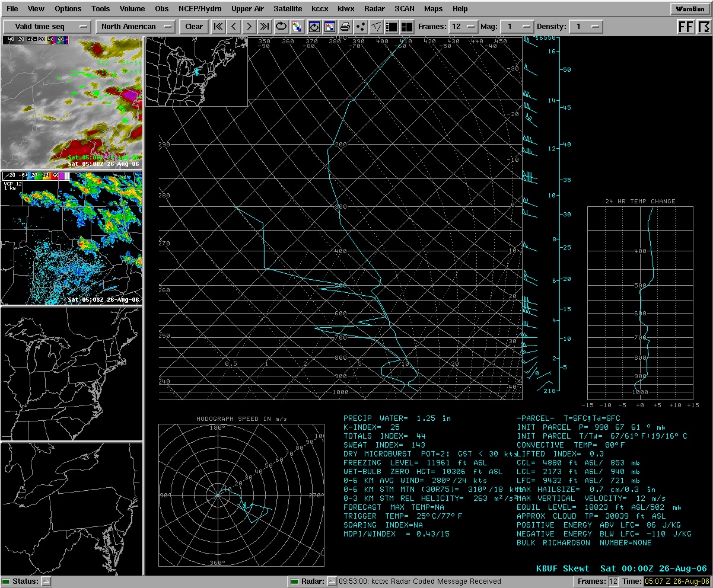Open the Status message log button
The width and height of the screenshot is (713, 588).
(46, 581)
